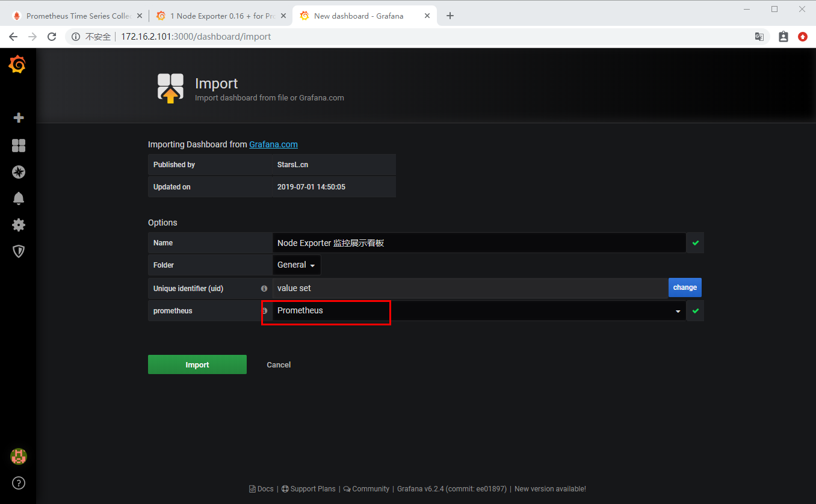The image size is (816, 504).
Task: Open Configuration gear icon in sidebar
Action: click(x=19, y=225)
